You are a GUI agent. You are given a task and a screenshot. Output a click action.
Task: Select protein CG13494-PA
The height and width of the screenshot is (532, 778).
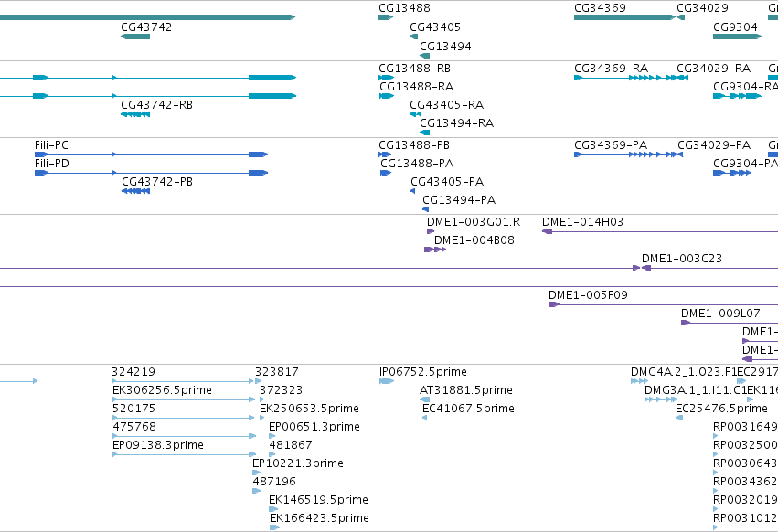(x=426, y=209)
